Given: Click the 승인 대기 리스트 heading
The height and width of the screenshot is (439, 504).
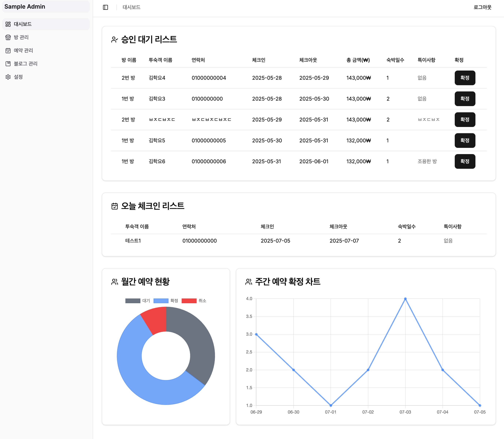Looking at the screenshot, I should coord(149,40).
